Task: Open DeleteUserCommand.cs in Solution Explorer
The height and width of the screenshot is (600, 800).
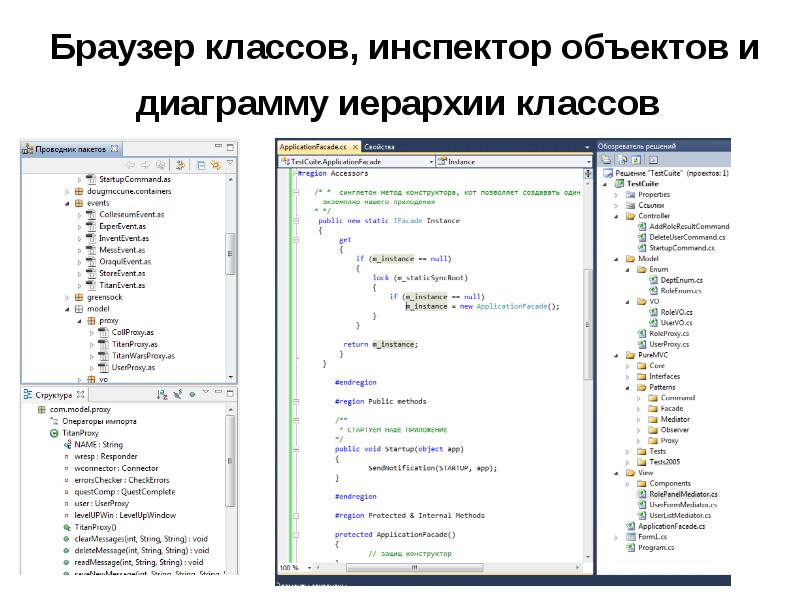Action: [687, 237]
